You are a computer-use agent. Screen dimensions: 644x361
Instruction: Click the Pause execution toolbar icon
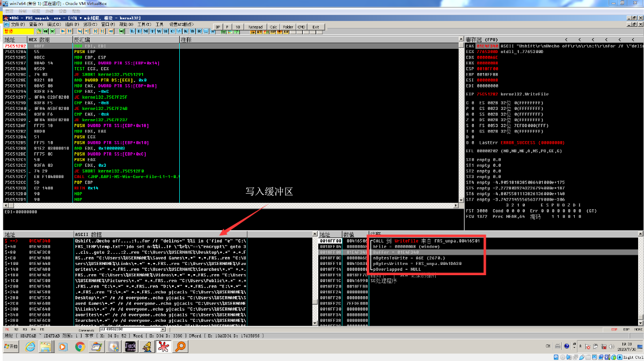click(x=69, y=31)
